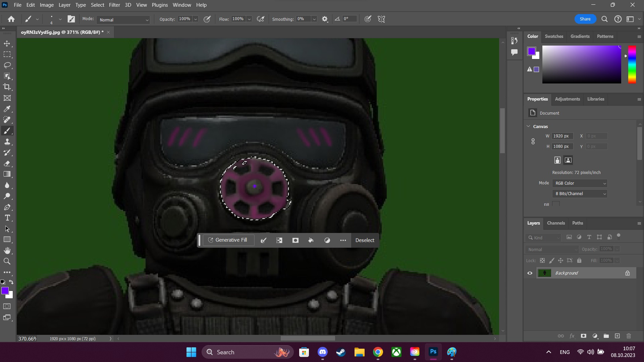Screen dimensions: 644x362
Task: Open the Filter menu
Action: coord(114,5)
